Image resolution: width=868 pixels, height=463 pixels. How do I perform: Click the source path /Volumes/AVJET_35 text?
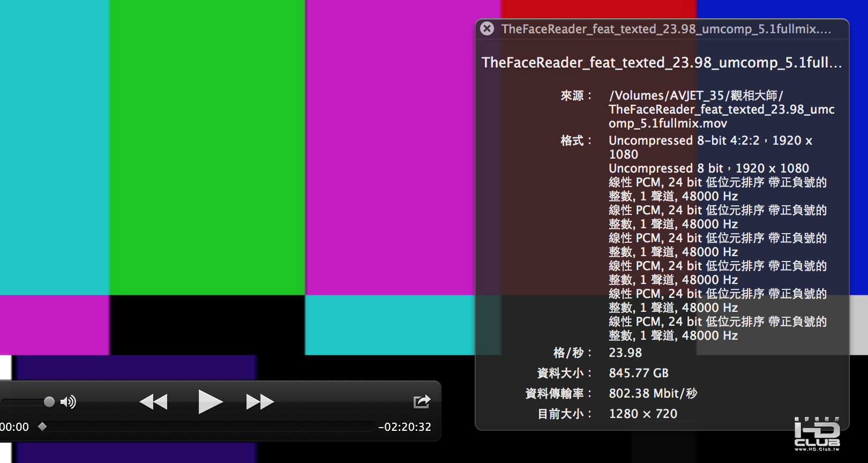click(x=722, y=109)
